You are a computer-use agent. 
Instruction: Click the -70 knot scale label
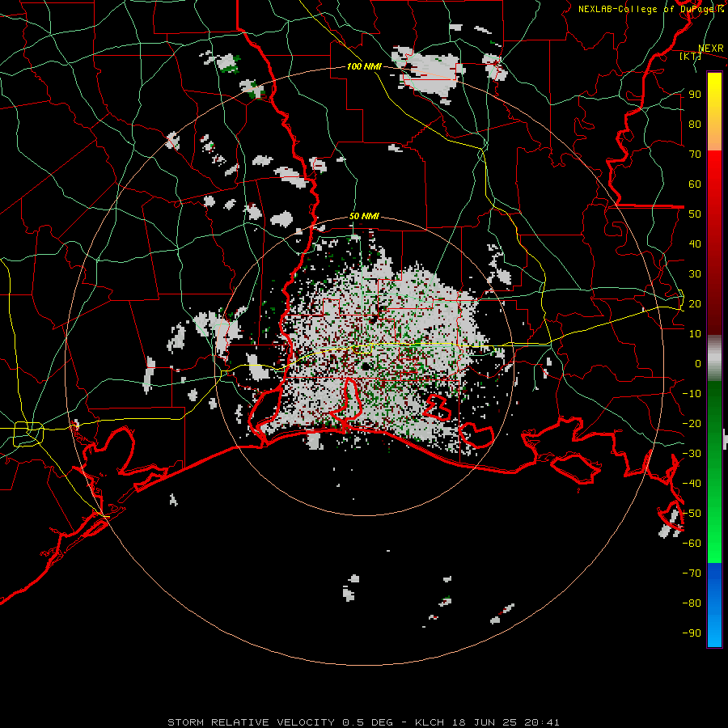pos(692,574)
